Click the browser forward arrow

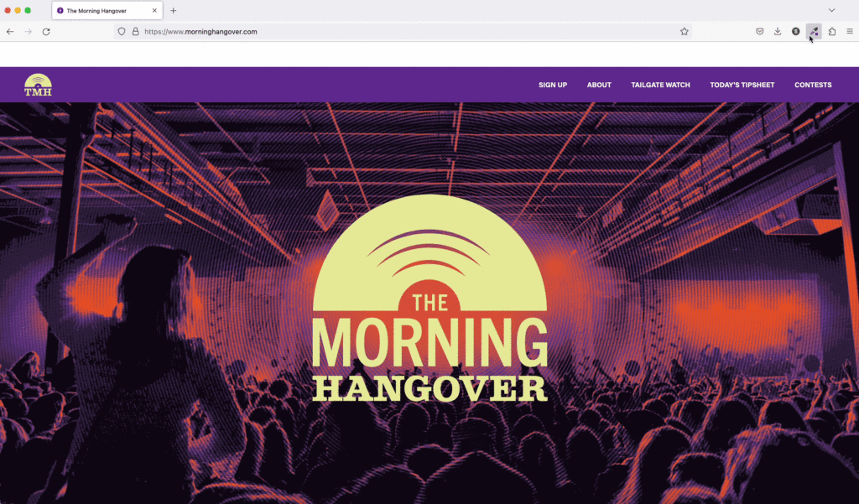tap(28, 32)
